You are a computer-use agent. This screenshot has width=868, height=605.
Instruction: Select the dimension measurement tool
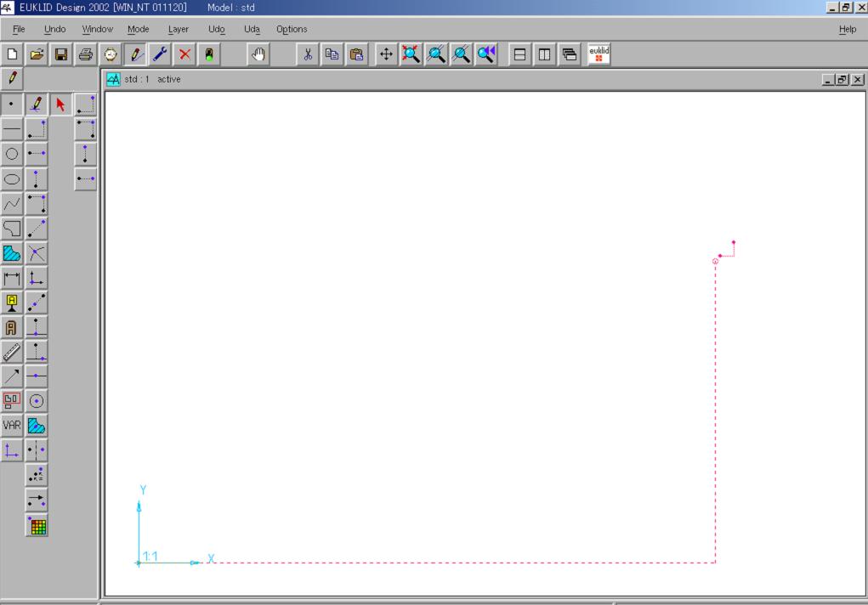pyautogui.click(x=12, y=278)
